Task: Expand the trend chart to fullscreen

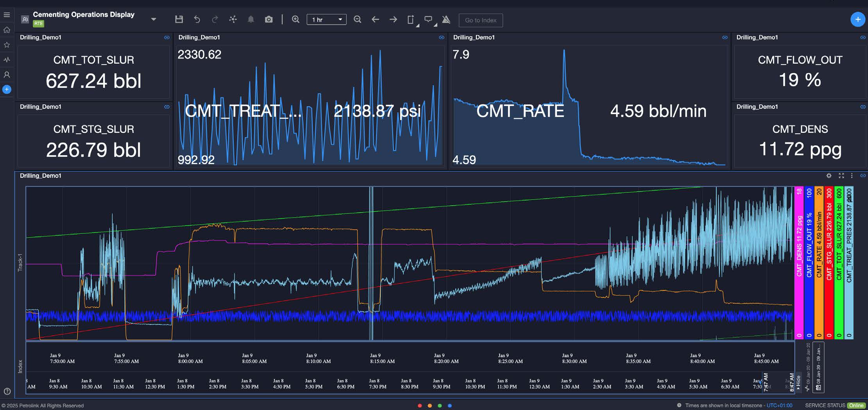Action: click(x=841, y=176)
